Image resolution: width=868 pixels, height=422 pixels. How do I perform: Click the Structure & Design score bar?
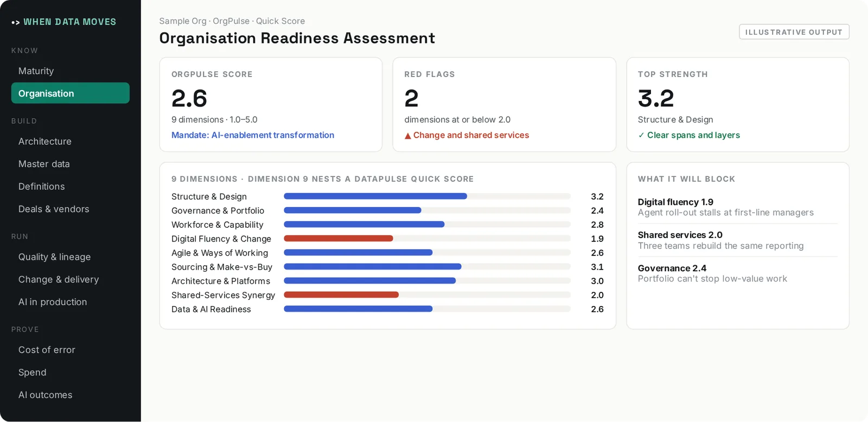click(x=375, y=196)
